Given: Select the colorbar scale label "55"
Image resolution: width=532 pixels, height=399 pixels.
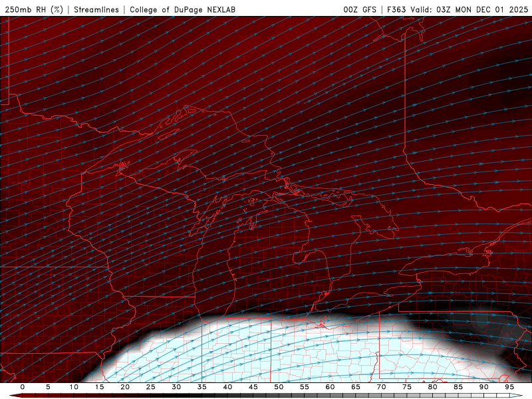Looking at the screenshot, I should point(305,387).
